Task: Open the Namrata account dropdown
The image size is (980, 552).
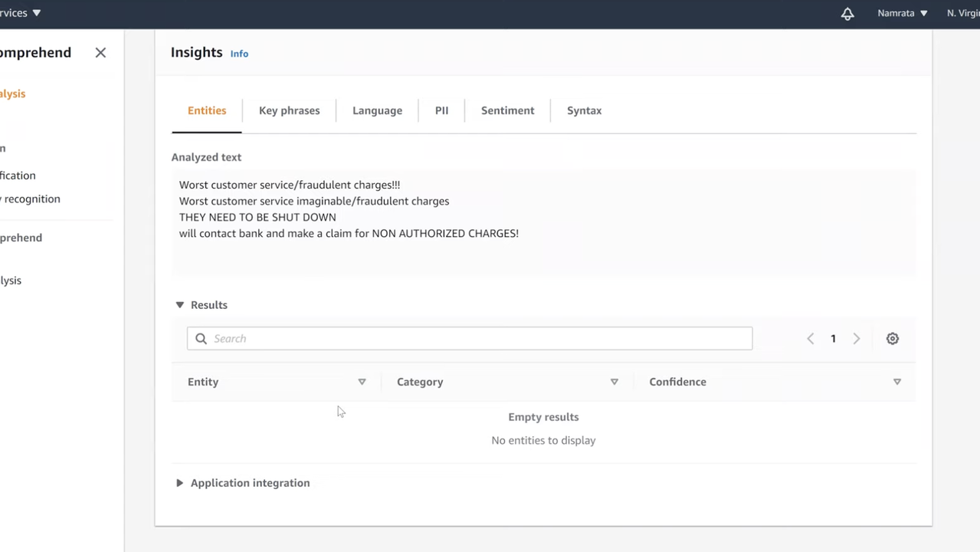Action: [902, 13]
